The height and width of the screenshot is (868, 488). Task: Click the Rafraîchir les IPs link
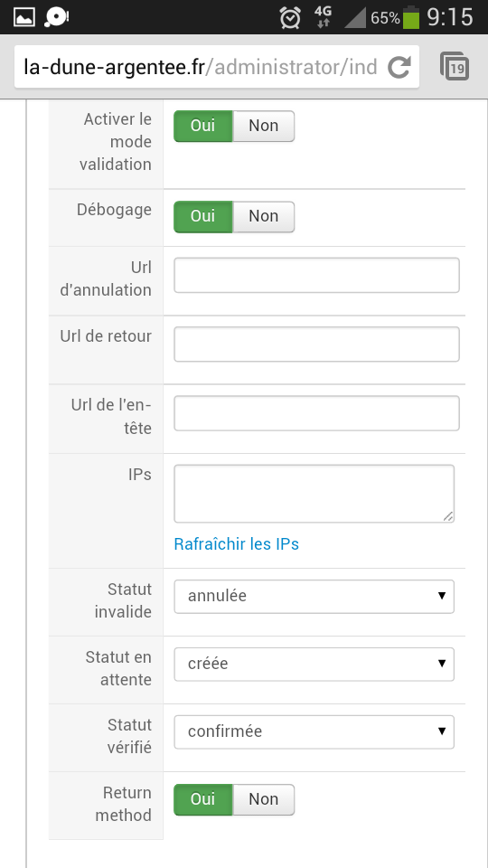(236, 544)
